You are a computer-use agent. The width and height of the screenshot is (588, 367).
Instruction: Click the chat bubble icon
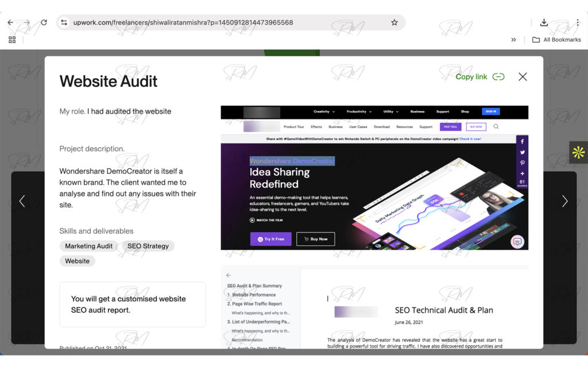(517, 242)
